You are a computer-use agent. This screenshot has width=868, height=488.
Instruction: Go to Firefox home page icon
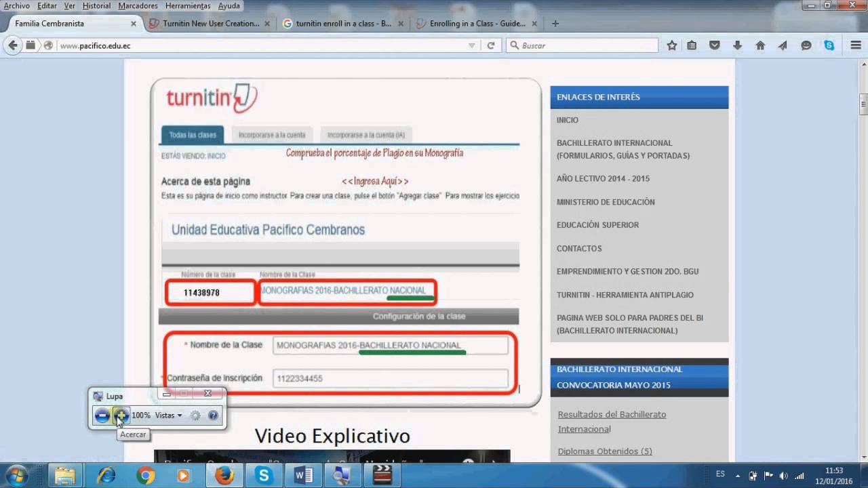(760, 45)
